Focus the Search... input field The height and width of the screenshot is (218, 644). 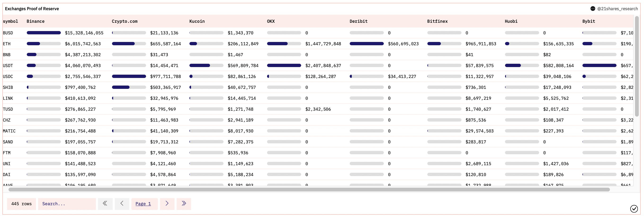(67, 204)
